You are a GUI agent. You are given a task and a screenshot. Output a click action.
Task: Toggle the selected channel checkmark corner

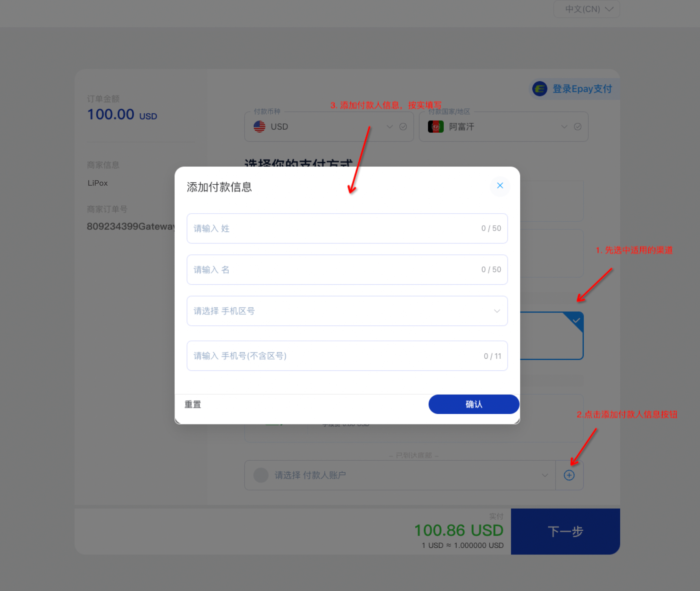575,321
